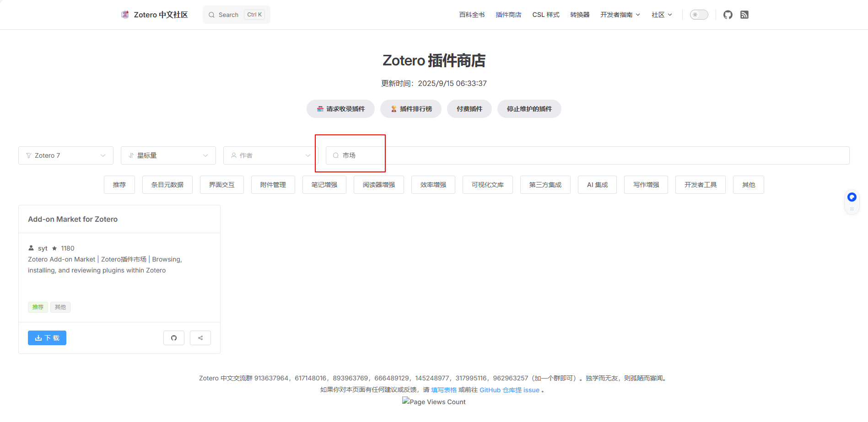
Task: Click the Page Views Count image
Action: (434, 401)
